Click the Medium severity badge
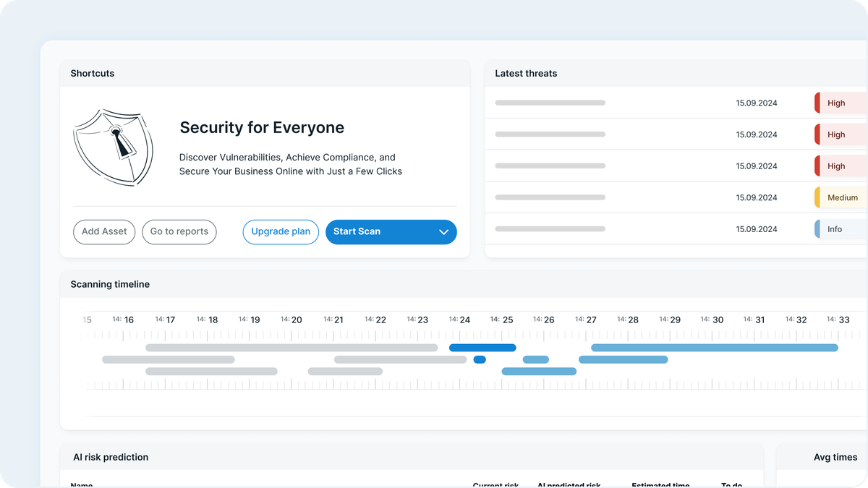Viewport: 868px width, 488px height. click(841, 198)
